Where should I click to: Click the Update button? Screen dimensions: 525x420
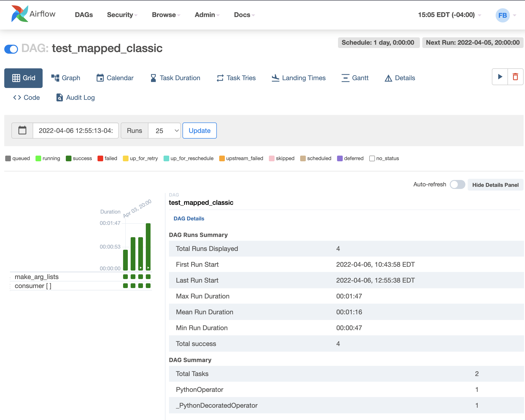[x=200, y=131]
